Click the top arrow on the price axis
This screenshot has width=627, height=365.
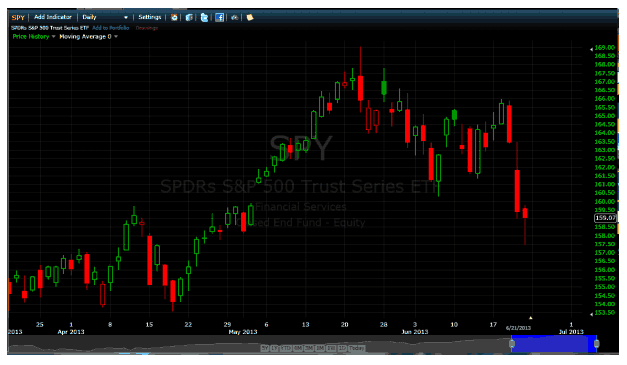pyautogui.click(x=591, y=49)
